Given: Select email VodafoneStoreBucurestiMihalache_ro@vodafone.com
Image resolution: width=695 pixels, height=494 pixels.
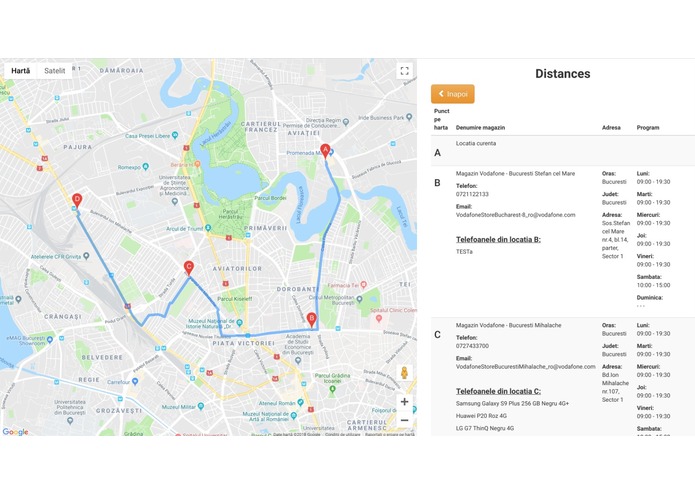Looking at the screenshot, I should (526, 367).
